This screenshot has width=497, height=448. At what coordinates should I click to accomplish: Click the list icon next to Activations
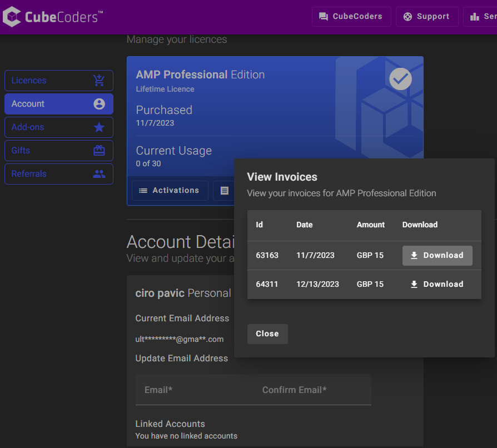coord(143,191)
